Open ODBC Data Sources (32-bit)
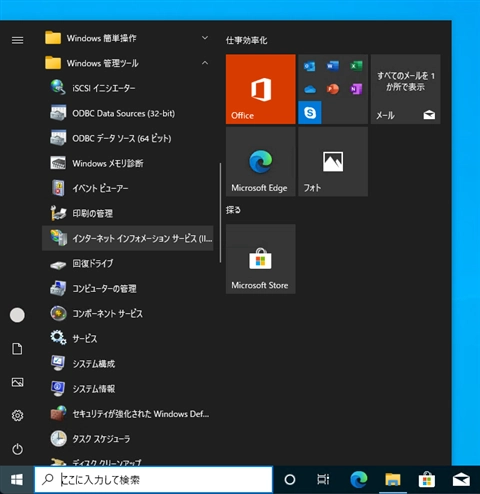This screenshot has height=494, width=480. (128, 113)
